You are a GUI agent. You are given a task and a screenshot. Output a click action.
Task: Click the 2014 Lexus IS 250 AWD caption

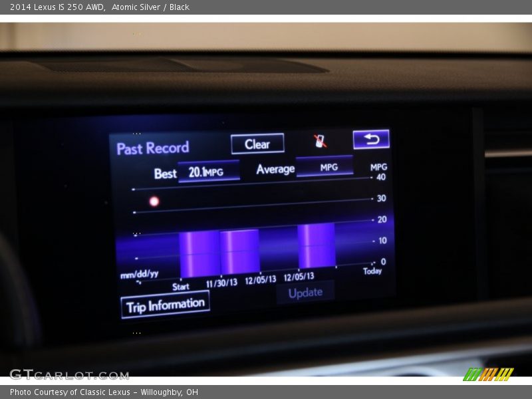pyautogui.click(x=57, y=7)
